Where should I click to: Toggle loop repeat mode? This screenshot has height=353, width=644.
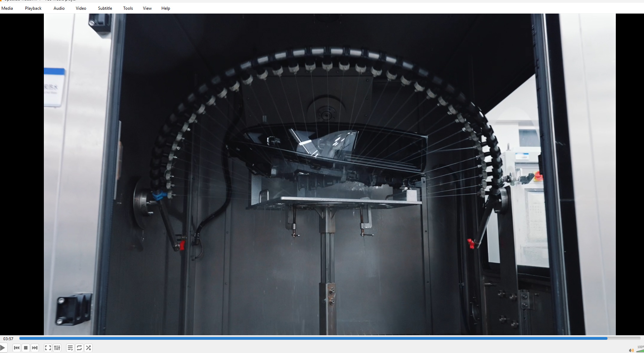pos(79,348)
